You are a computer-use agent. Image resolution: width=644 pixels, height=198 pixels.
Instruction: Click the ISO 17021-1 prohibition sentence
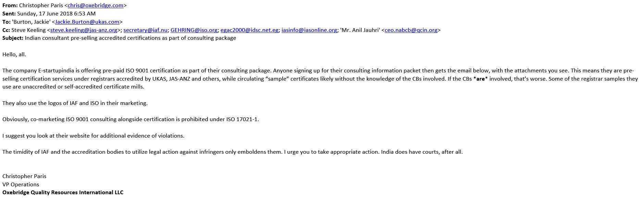click(131, 119)
